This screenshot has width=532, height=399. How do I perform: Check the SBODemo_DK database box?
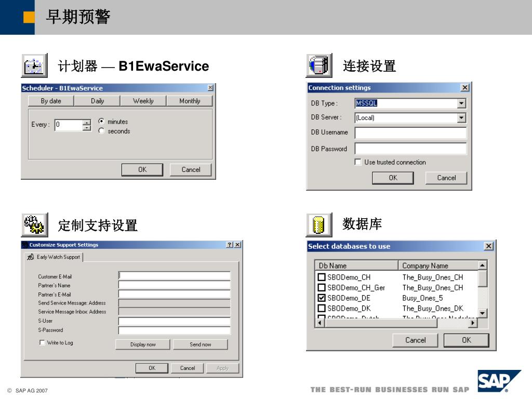(x=321, y=308)
